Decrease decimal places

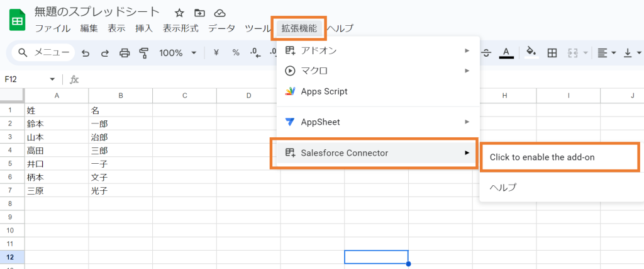[255, 53]
